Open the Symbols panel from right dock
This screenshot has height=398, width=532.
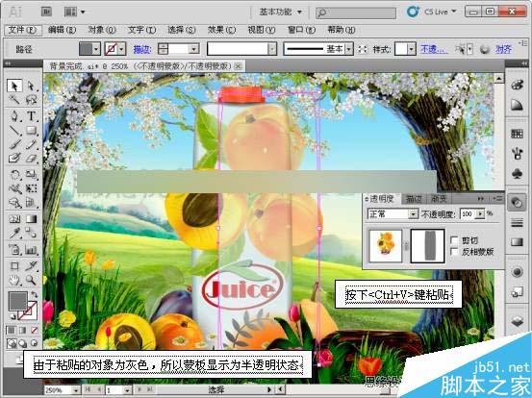click(517, 174)
